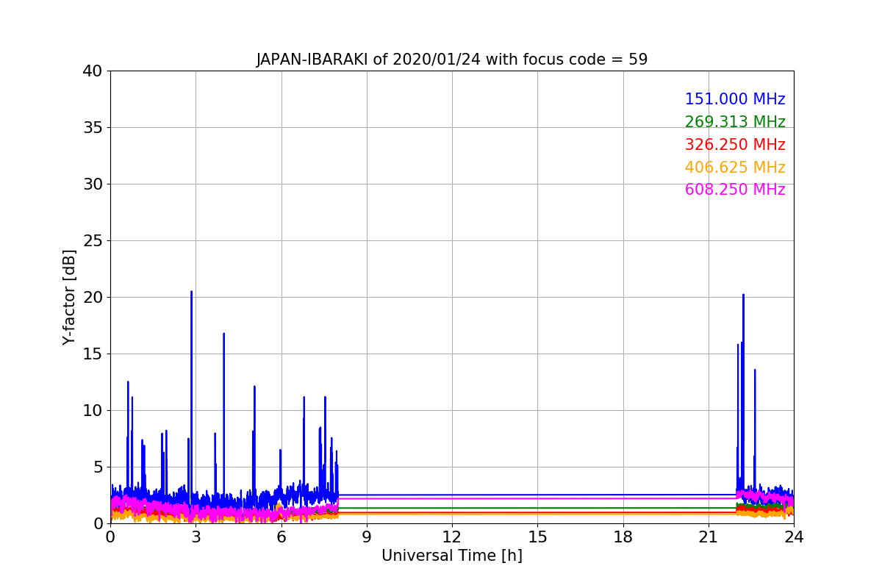The image size is (882, 588).
Task: Click the x-axis tick label 21
Action: coord(709,537)
